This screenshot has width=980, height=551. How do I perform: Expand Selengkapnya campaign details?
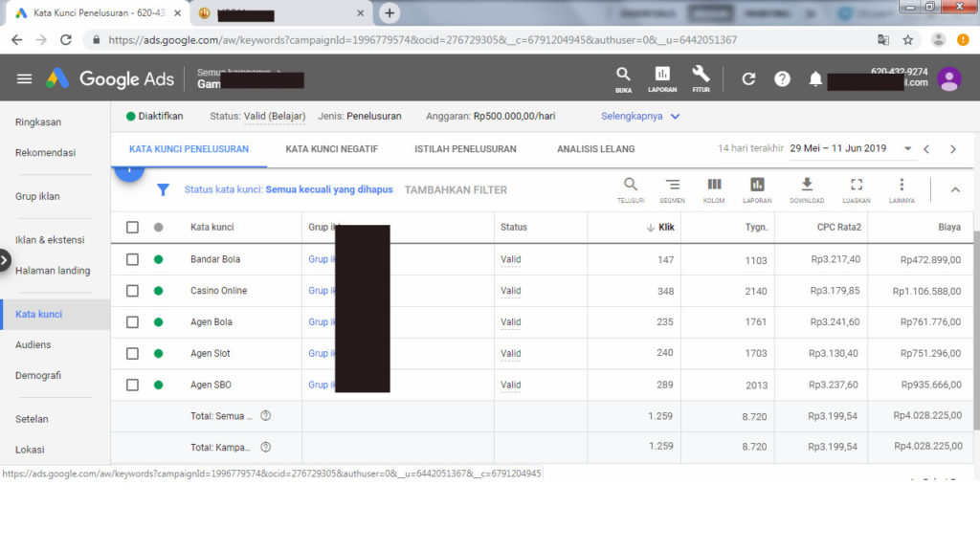click(x=640, y=116)
